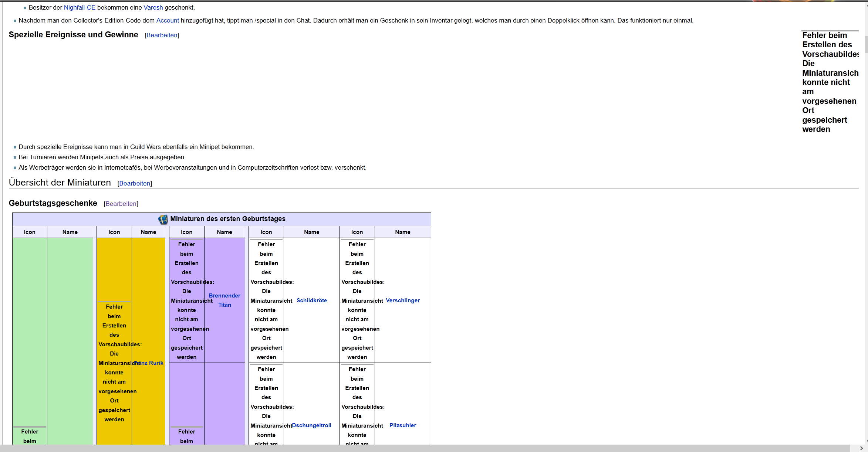This screenshot has width=868, height=452.
Task: Edit the Geburtstagsgeschenke section
Action: 121,204
